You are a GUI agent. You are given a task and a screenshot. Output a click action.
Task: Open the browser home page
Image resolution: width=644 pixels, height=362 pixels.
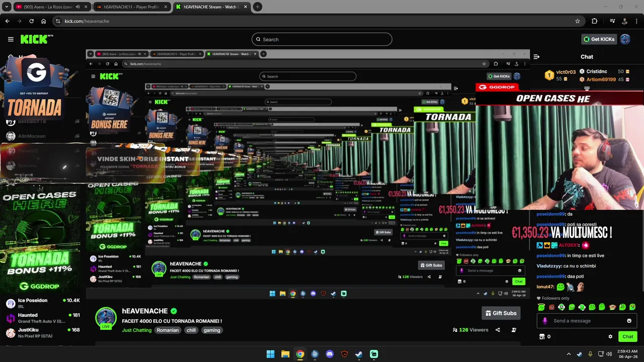(x=44, y=21)
